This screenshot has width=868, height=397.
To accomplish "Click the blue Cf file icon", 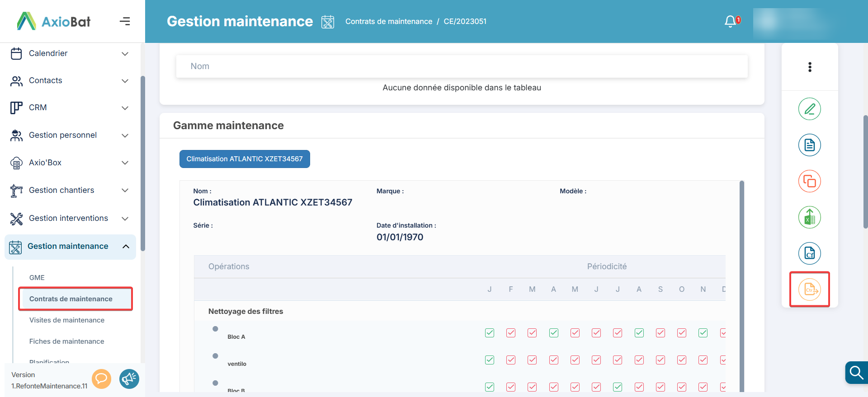I will [809, 253].
